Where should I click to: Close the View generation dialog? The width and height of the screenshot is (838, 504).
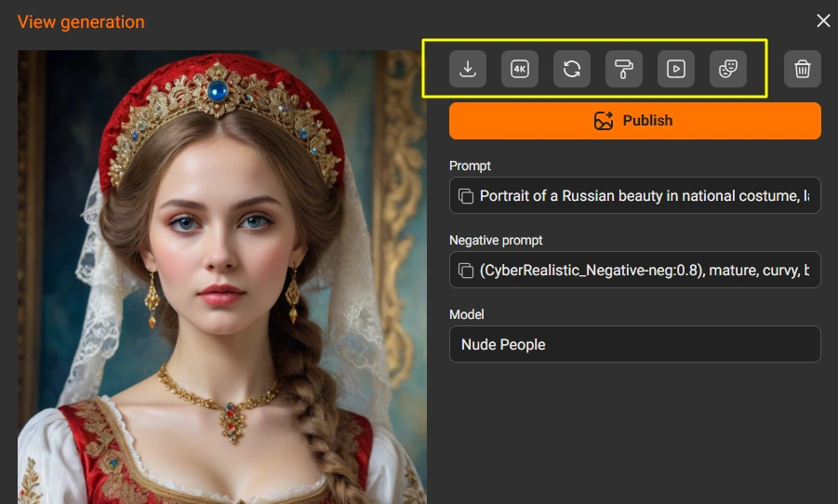click(823, 20)
